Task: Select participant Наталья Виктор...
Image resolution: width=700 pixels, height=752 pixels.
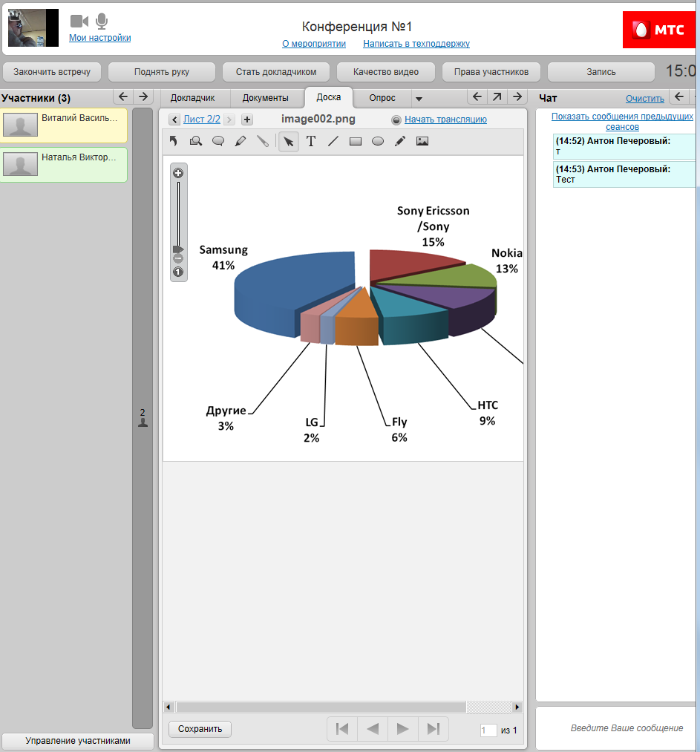Action: [x=64, y=165]
